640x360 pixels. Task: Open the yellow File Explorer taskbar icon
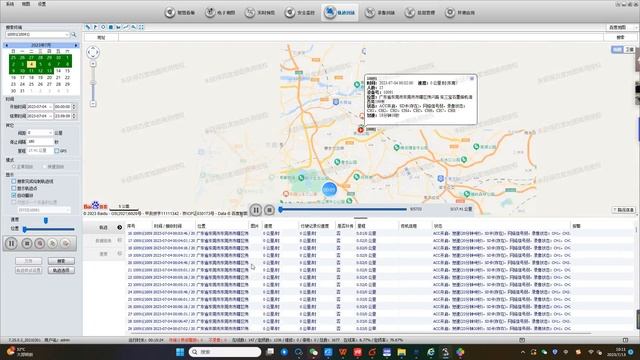click(x=402, y=352)
